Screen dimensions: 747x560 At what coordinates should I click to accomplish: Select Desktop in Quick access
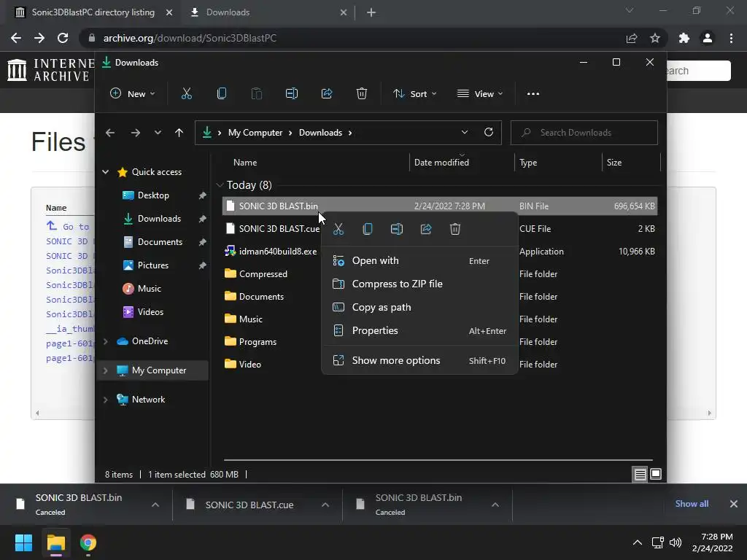pyautogui.click(x=153, y=195)
